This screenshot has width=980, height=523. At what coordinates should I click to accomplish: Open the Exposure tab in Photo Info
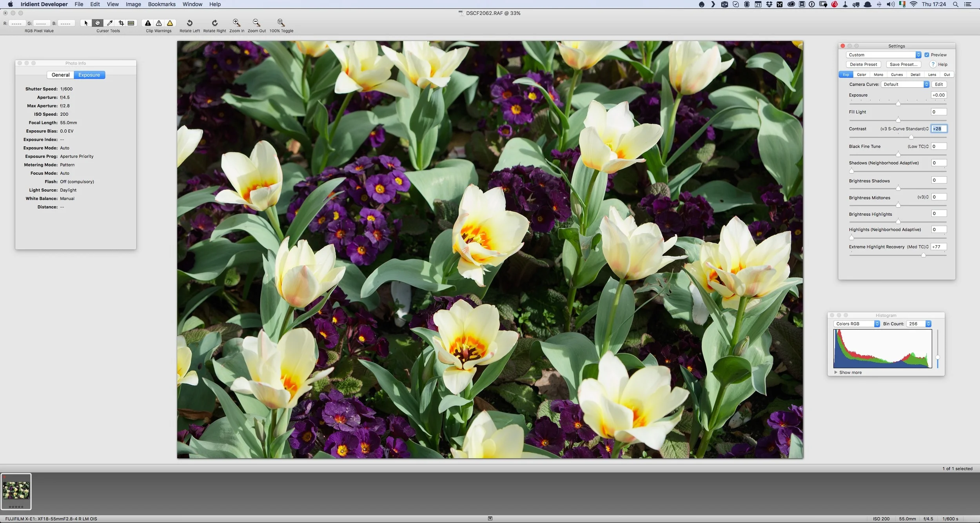89,75
